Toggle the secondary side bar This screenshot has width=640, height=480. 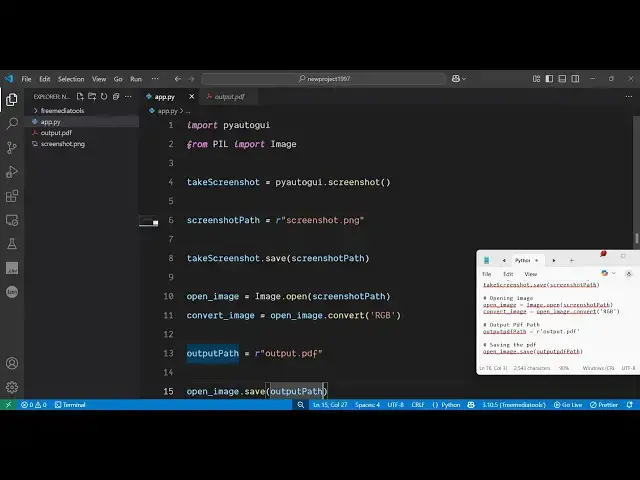click(575, 79)
